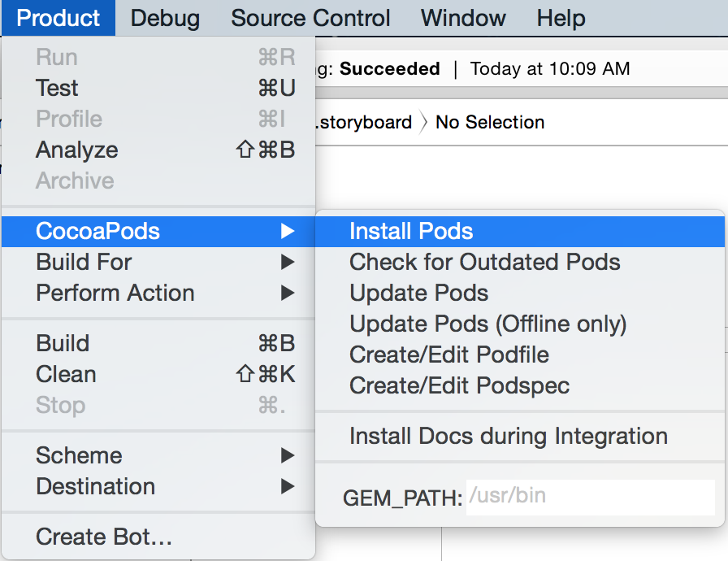The image size is (728, 561).
Task: Toggle Install Docs during Integration
Action: [508, 436]
